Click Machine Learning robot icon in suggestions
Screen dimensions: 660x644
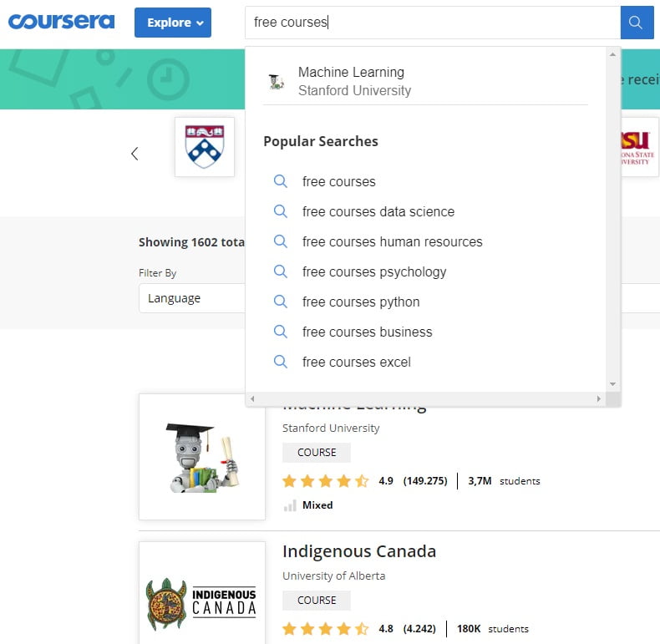pos(277,81)
